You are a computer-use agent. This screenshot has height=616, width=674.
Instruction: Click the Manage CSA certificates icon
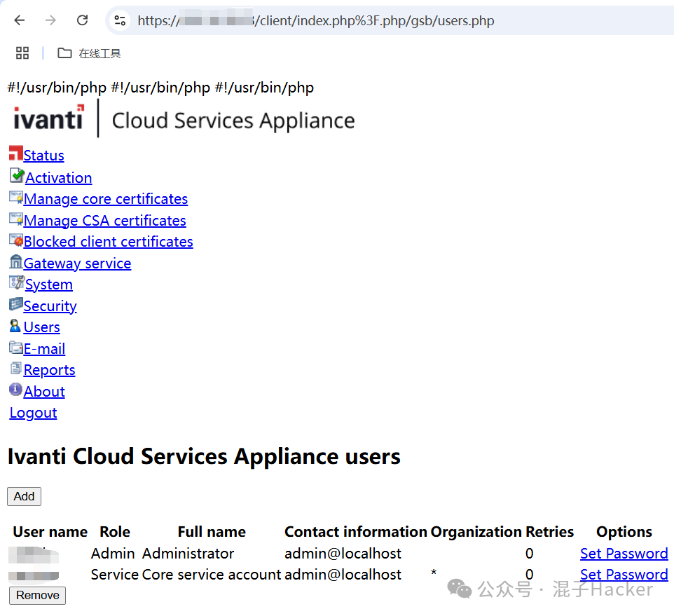click(16, 219)
